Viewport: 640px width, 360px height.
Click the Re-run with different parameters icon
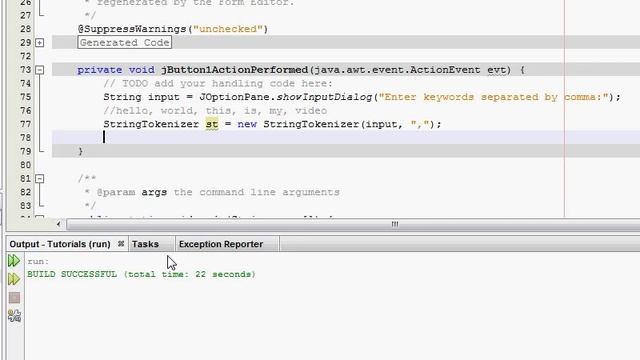click(14, 279)
